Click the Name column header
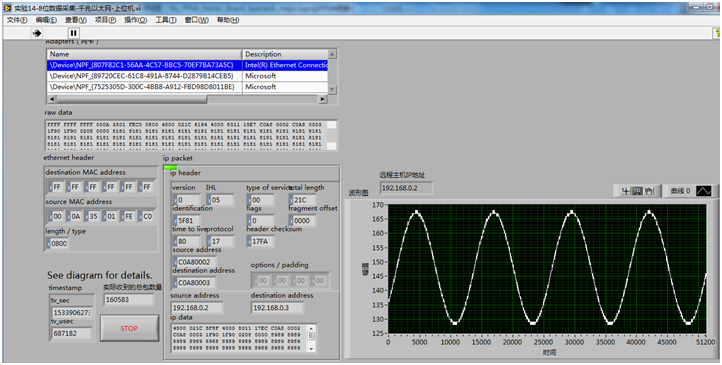This screenshot has width=722, height=365. [144, 54]
